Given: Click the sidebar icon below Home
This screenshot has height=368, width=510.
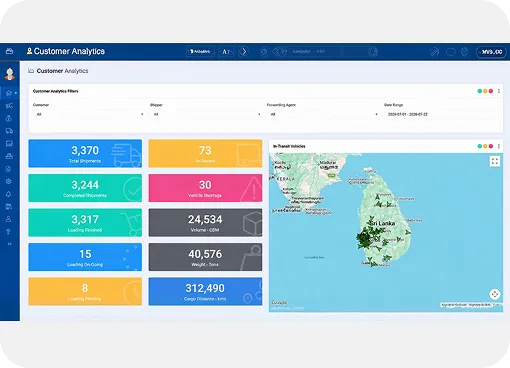Looking at the screenshot, I should pos(9,106).
